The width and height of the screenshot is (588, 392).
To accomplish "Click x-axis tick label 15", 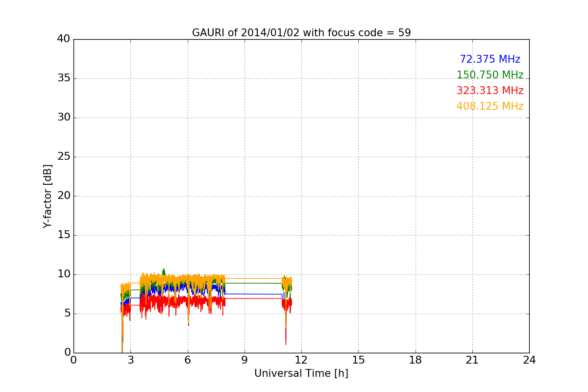I will tap(358, 360).
